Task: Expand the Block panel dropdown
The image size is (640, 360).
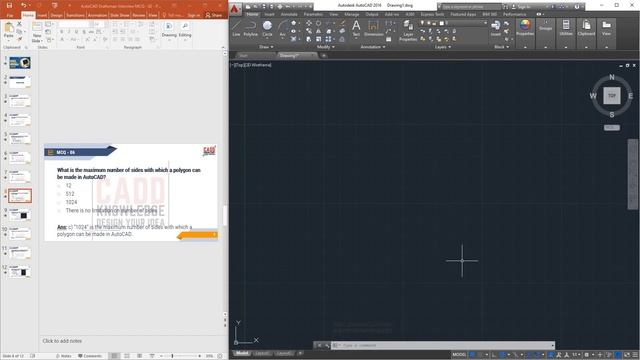Action: [501, 47]
